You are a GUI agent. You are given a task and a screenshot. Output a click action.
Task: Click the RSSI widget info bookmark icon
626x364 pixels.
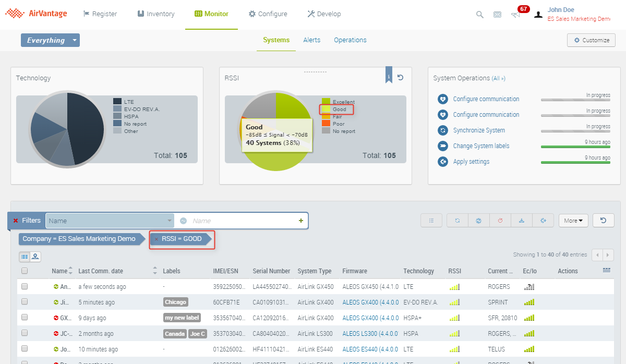[389, 75]
